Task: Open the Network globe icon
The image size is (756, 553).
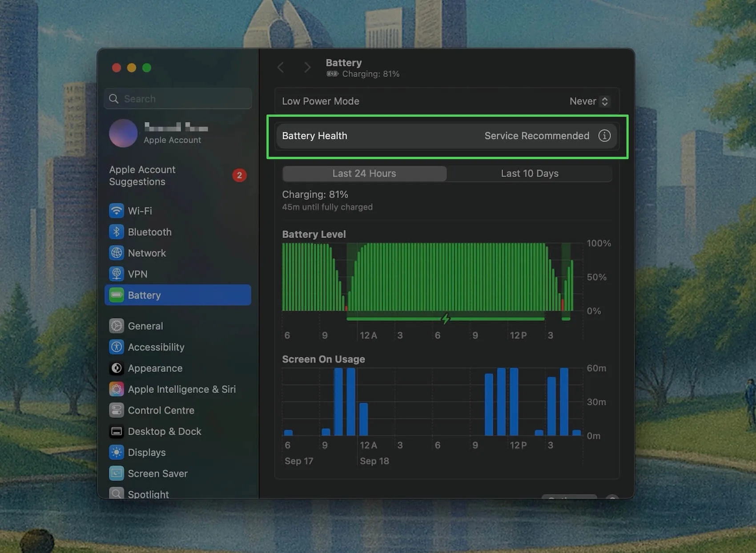Action: coord(117,253)
